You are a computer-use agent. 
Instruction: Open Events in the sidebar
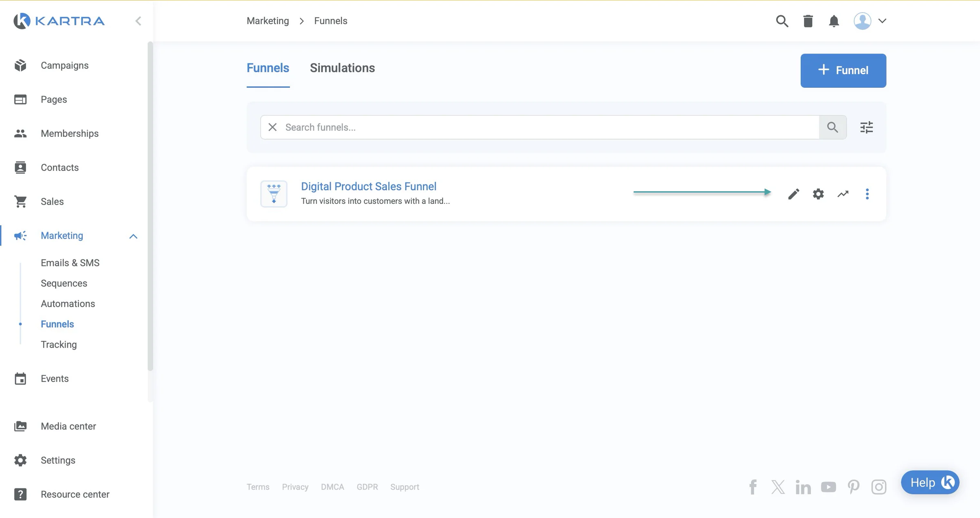pyautogui.click(x=55, y=379)
